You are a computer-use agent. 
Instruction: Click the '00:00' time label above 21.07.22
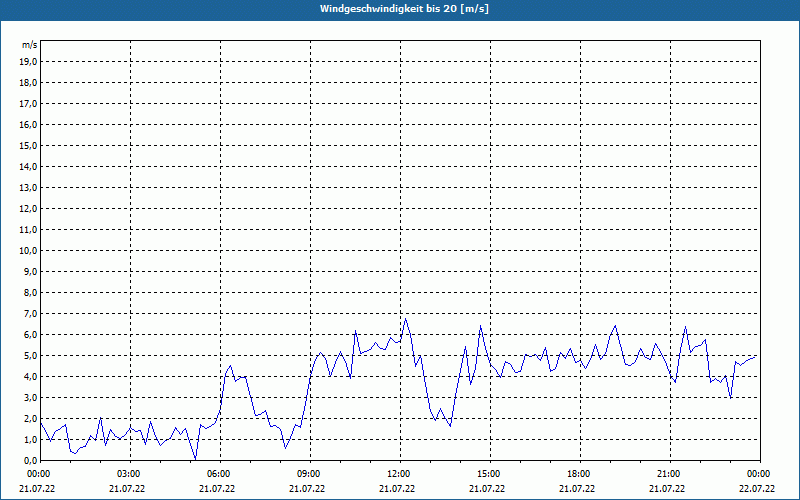point(39,474)
